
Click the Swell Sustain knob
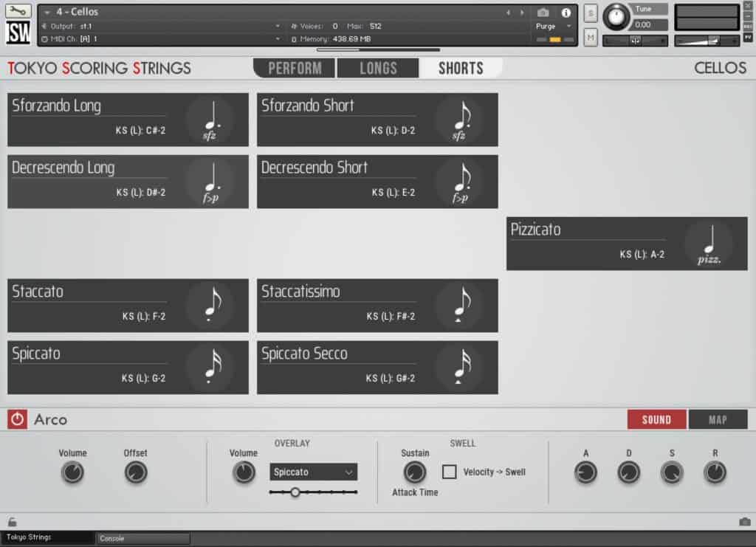[x=415, y=472]
